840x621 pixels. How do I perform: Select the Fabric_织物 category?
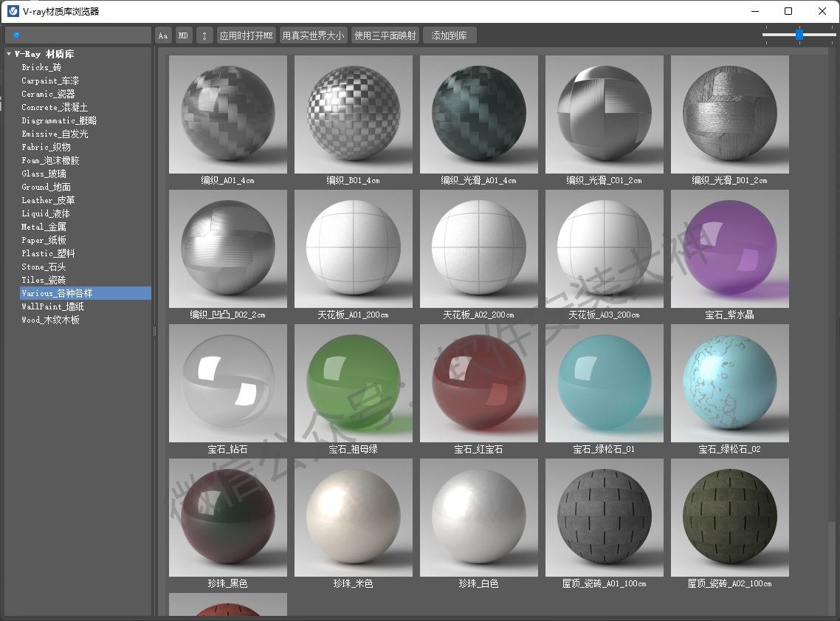click(x=46, y=148)
